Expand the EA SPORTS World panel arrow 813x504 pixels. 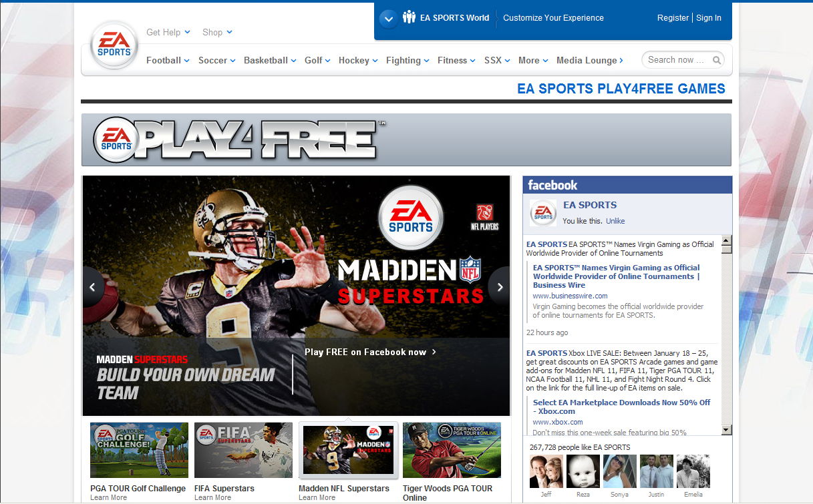[x=388, y=19]
